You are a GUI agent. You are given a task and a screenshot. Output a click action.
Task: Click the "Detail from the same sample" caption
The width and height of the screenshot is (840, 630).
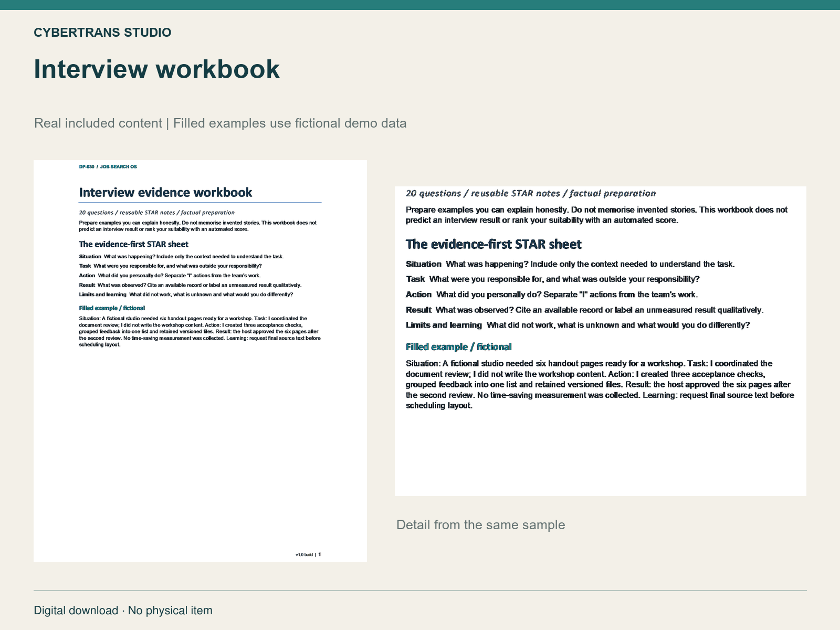click(x=481, y=525)
